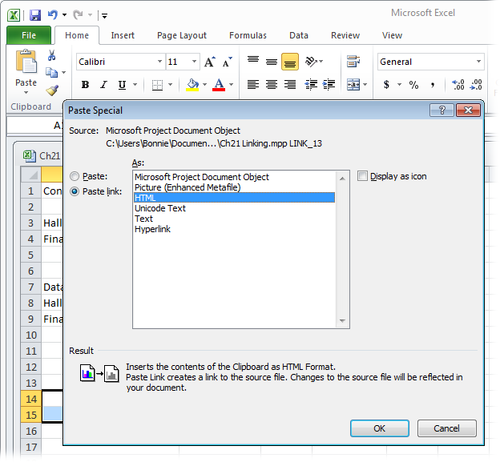Screen dimensions: 500x462
Task: Click the Excel application icon in title bar
Action: pos(14,15)
